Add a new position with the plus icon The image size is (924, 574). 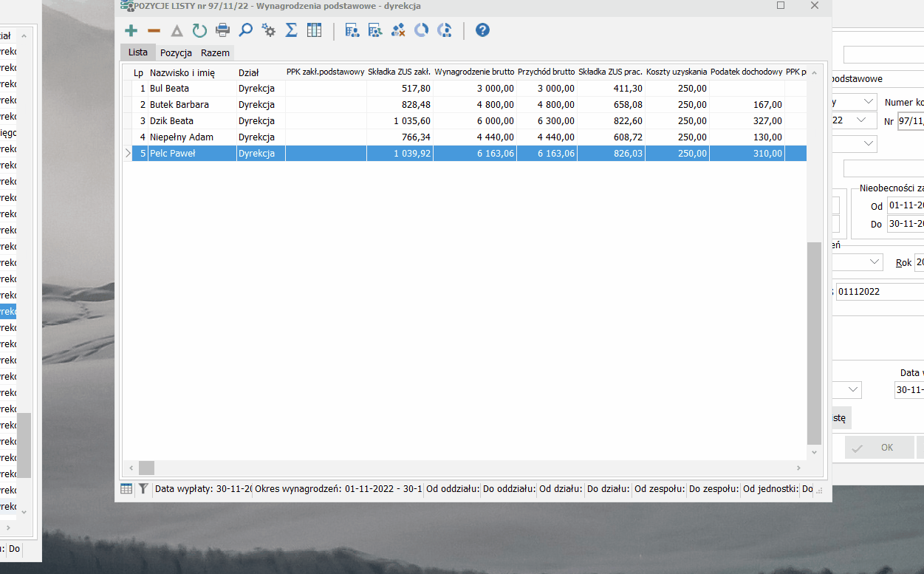(x=131, y=30)
